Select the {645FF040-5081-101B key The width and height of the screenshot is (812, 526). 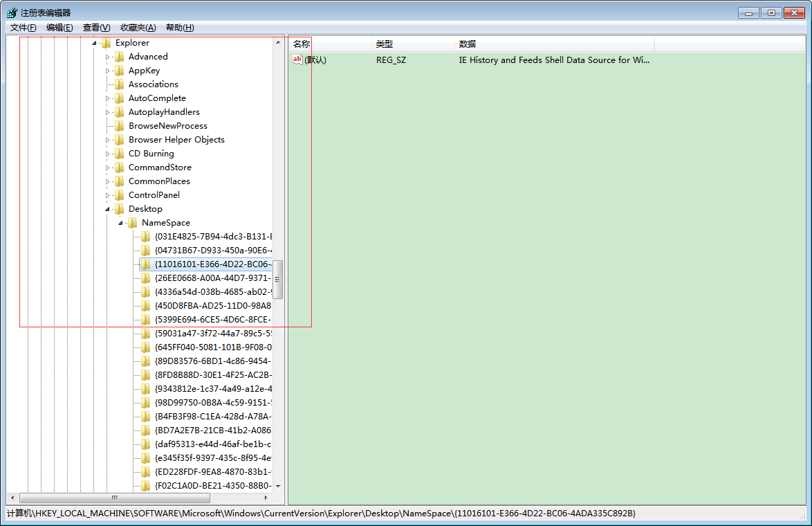pos(212,347)
